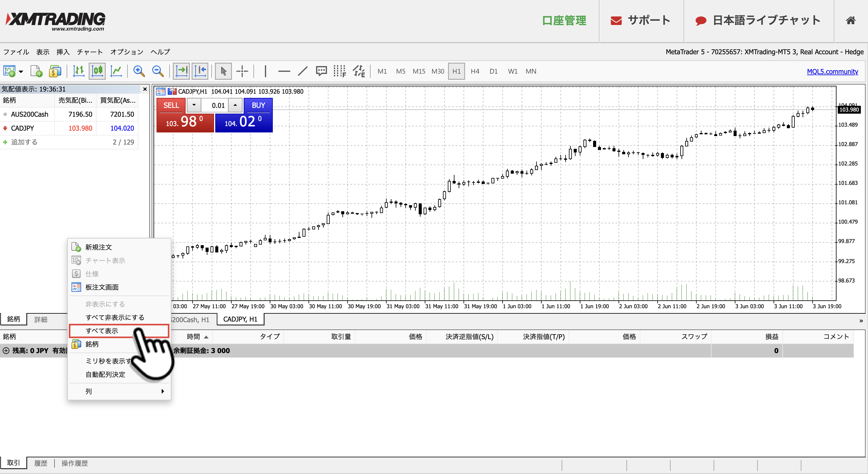Open the 表示 menu
868x474 pixels.
click(x=43, y=52)
